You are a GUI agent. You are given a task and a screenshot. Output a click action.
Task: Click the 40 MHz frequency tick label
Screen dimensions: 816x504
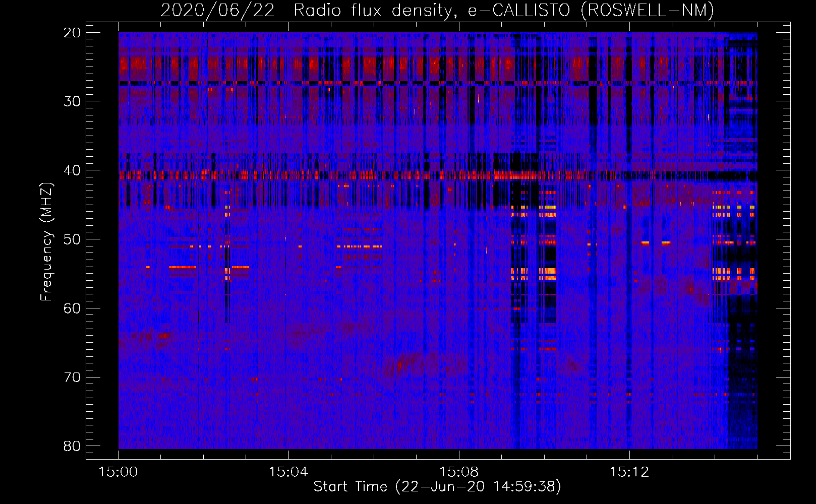[72, 170]
